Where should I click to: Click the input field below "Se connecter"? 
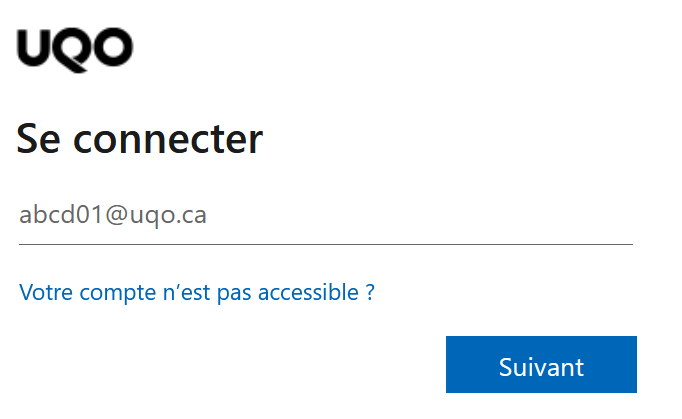pyautogui.click(x=325, y=216)
